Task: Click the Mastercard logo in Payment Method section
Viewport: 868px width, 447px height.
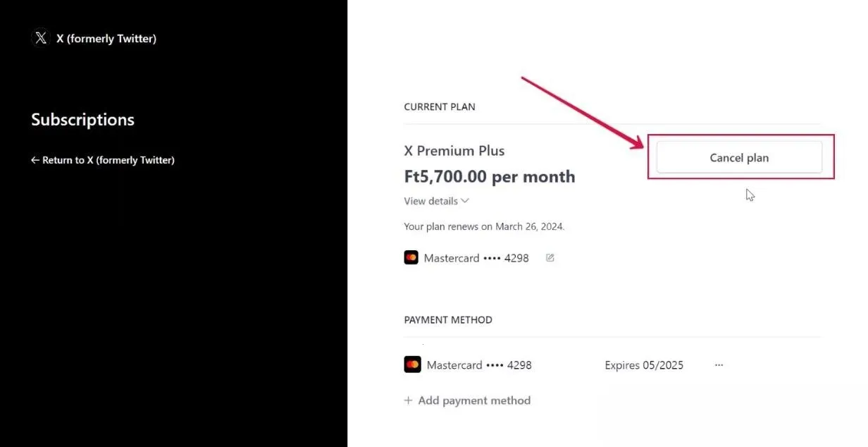Action: pyautogui.click(x=412, y=365)
